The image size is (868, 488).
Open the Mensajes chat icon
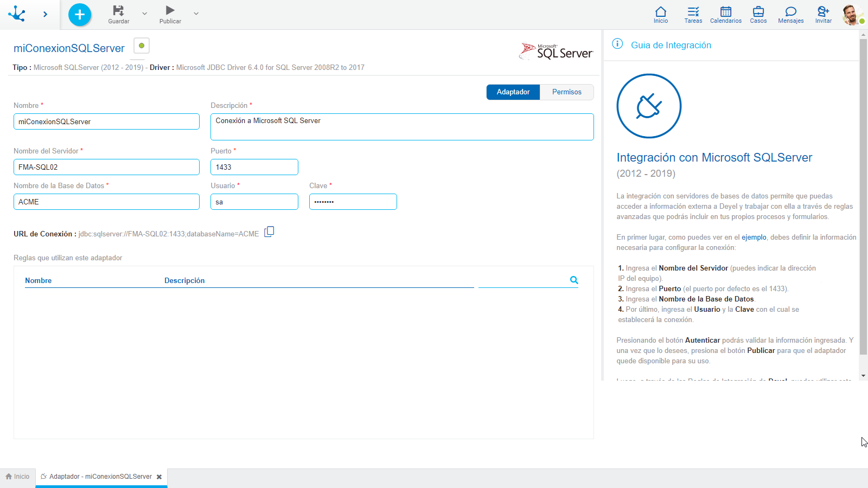coord(791,15)
